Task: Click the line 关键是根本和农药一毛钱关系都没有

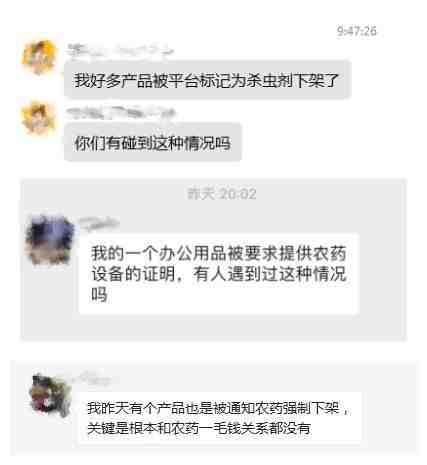Action: (x=199, y=428)
